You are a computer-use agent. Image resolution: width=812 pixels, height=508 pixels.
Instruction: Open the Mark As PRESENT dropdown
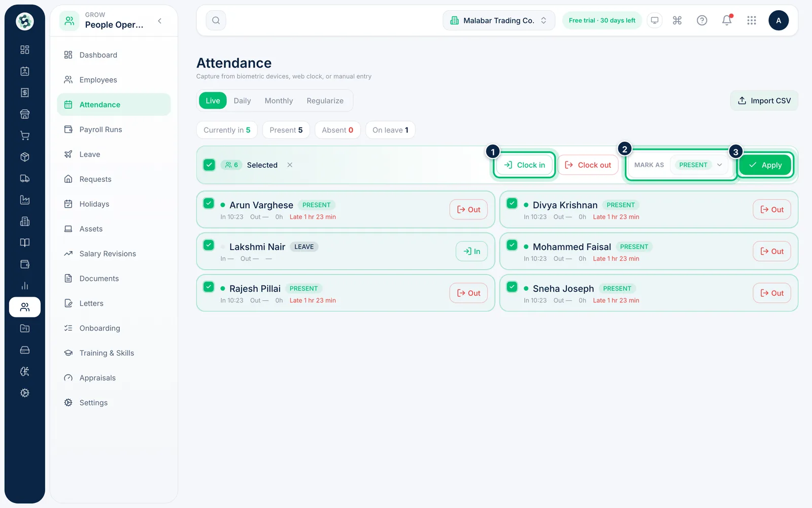pos(700,165)
